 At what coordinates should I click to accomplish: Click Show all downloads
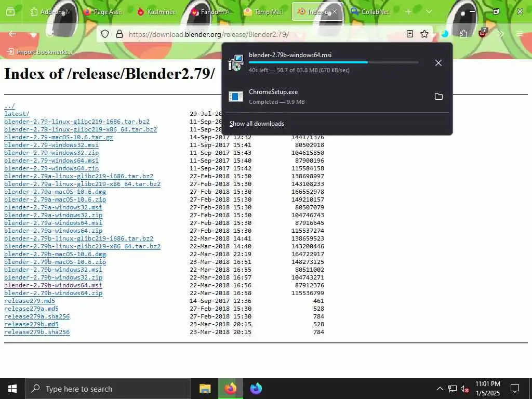pyautogui.click(x=257, y=124)
